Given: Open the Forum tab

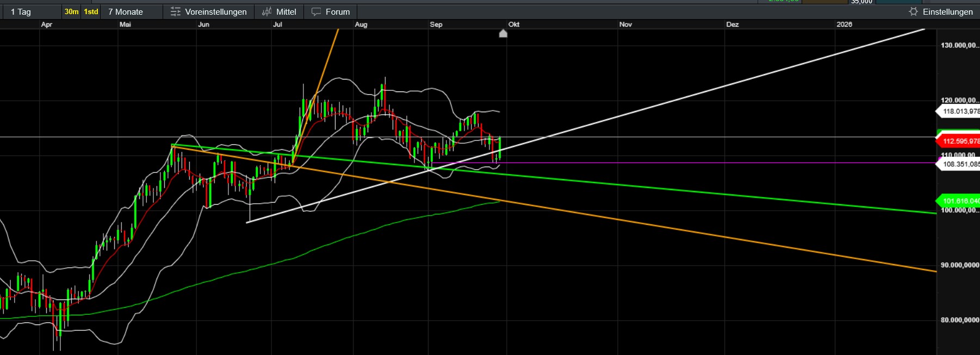Looking at the screenshot, I should [x=331, y=11].
